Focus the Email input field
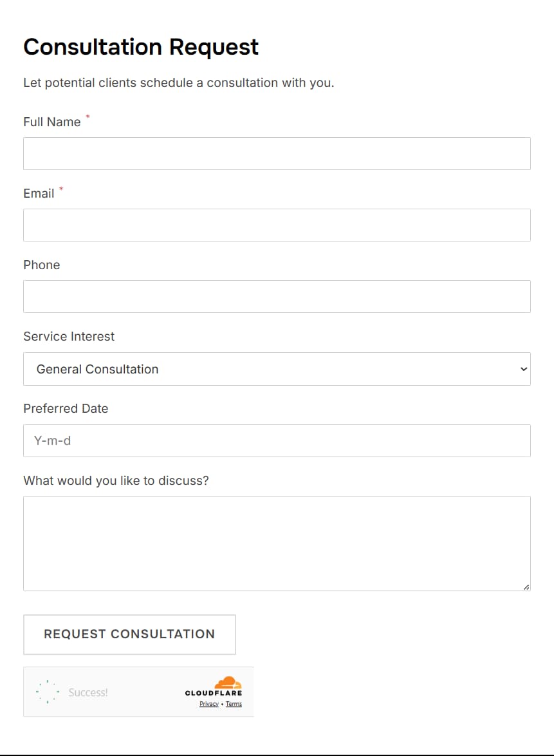Viewport: 554px width, 756px height. [x=277, y=225]
